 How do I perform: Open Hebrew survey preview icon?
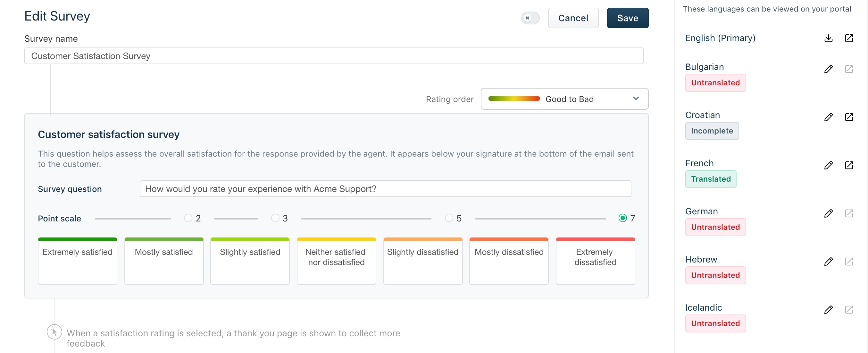pos(849,262)
